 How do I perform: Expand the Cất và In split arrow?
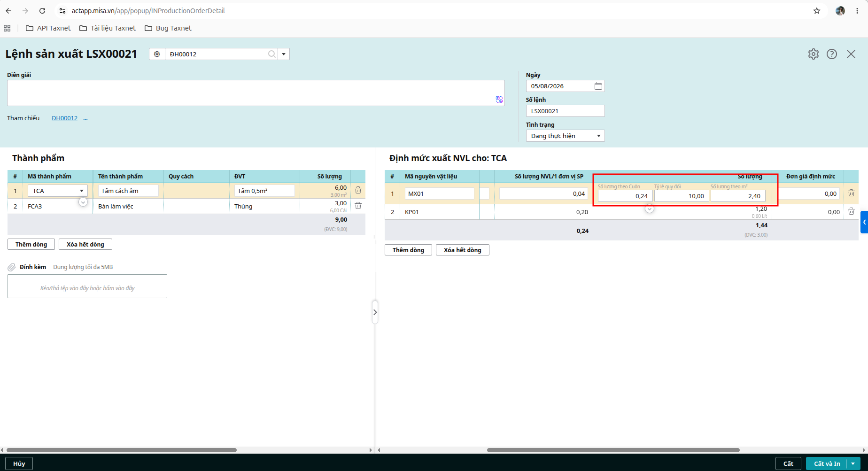tap(853, 463)
